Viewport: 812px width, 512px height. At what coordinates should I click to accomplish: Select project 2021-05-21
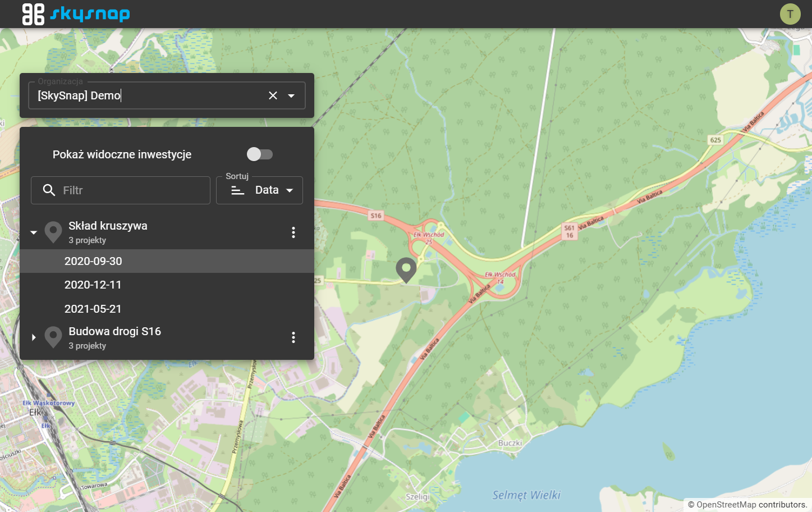pyautogui.click(x=167, y=309)
